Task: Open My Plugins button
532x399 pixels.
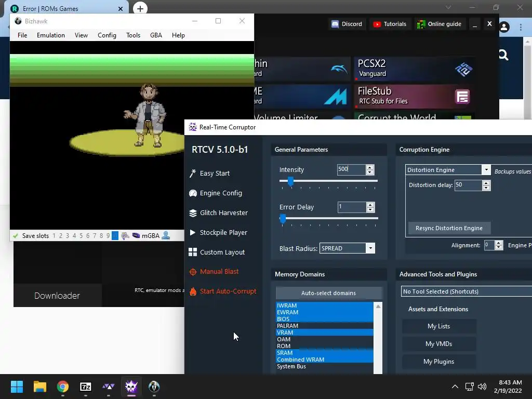Action: 438,362
